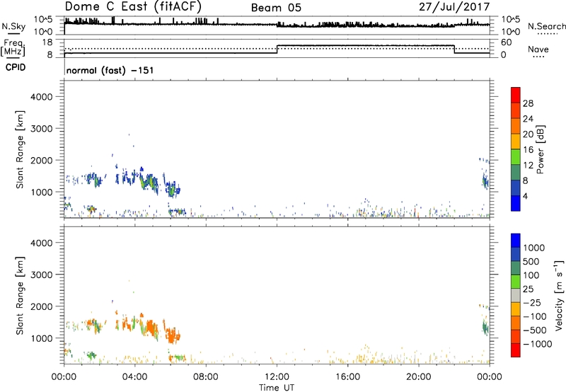Click the green segment near 16 dB
566x392 pixels.
[x=516, y=156]
